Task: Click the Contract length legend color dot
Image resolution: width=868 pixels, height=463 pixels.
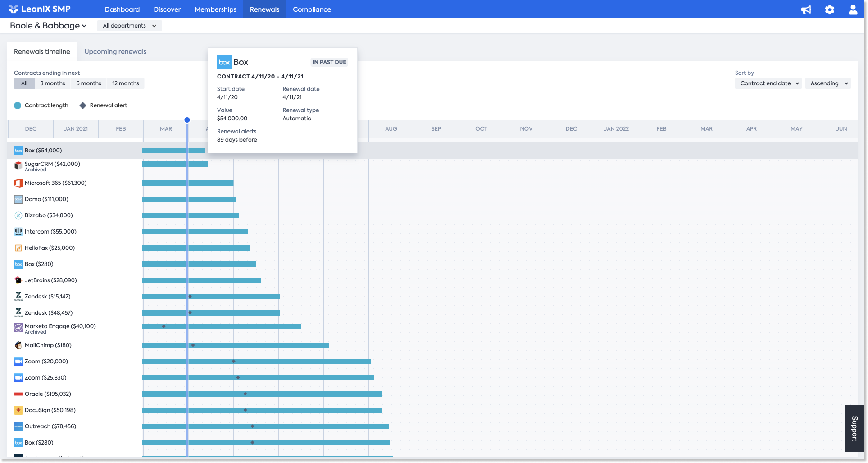Action: click(x=18, y=105)
